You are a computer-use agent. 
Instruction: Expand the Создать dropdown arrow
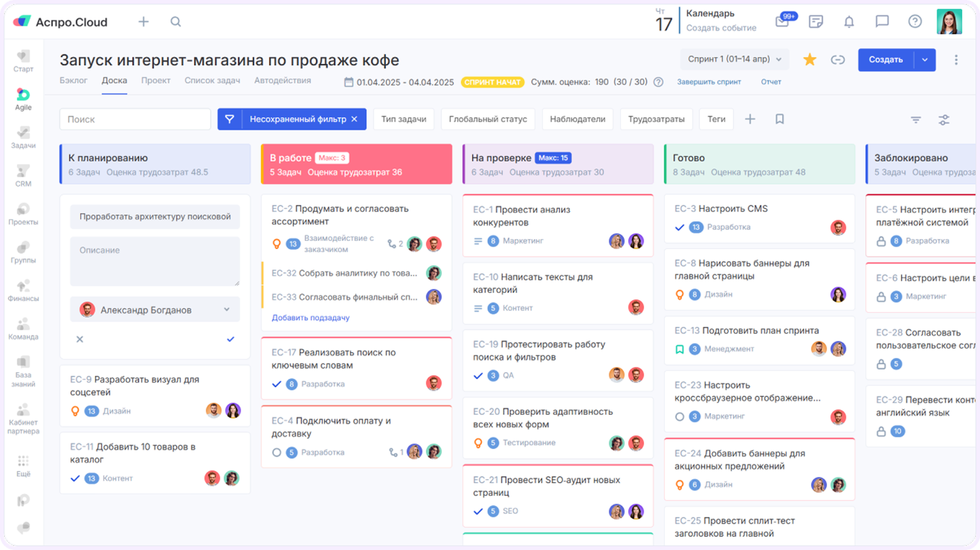tap(925, 60)
